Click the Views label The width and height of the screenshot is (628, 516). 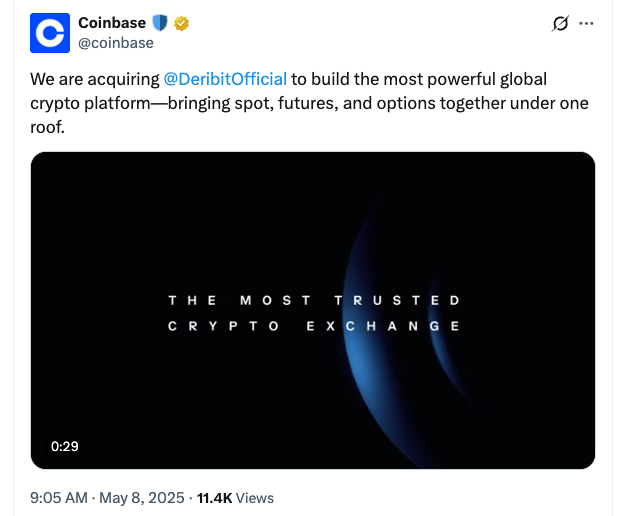255,498
